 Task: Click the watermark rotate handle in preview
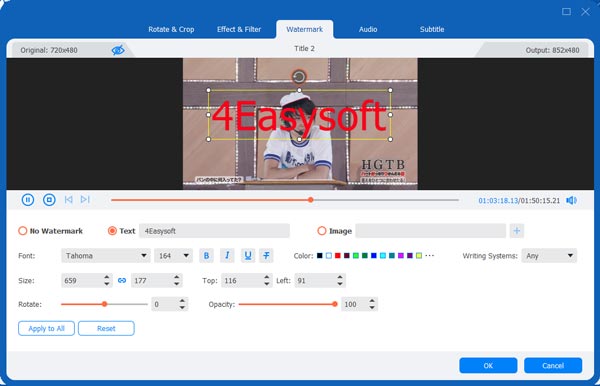click(299, 77)
